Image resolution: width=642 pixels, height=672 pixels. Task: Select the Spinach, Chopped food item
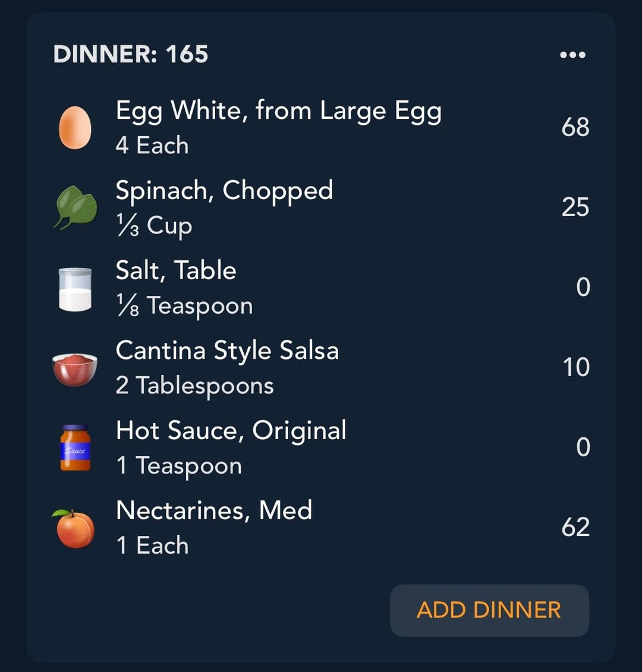(x=321, y=208)
